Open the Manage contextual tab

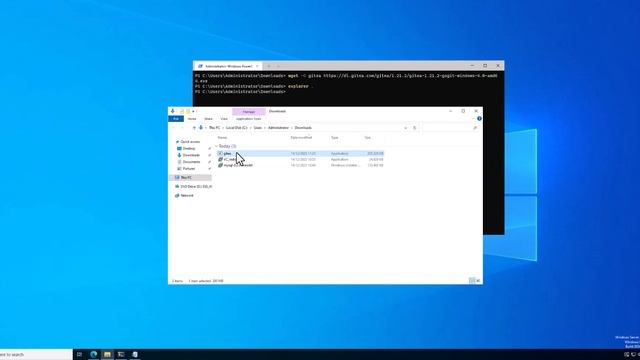(249, 111)
